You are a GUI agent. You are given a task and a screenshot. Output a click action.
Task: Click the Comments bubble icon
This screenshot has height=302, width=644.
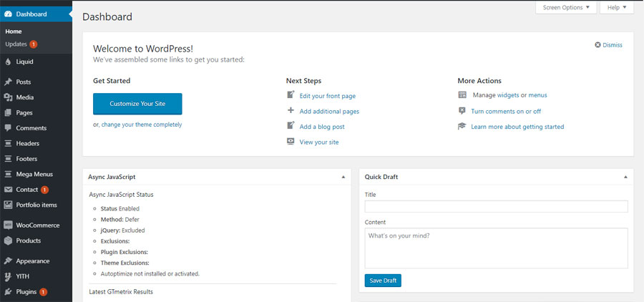tap(8, 128)
